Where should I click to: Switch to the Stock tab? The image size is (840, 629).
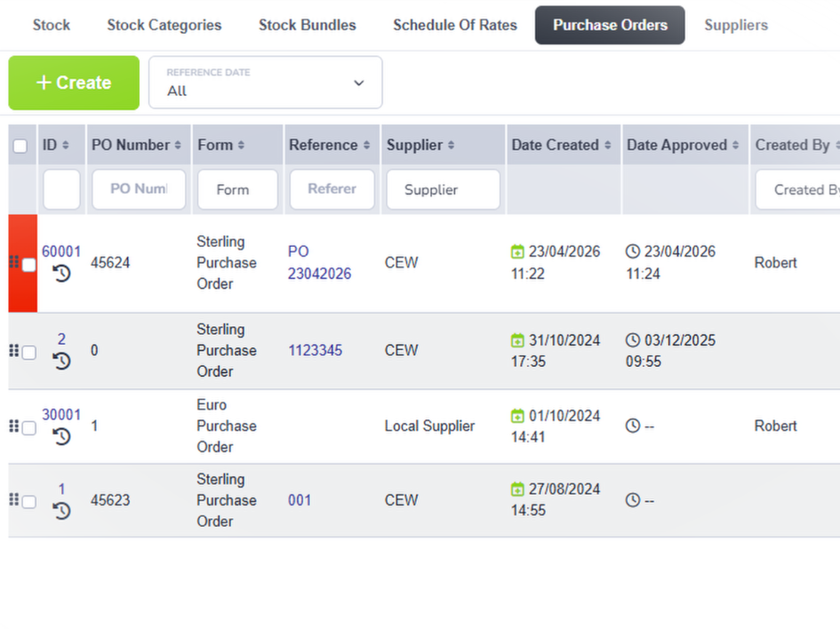[52, 25]
